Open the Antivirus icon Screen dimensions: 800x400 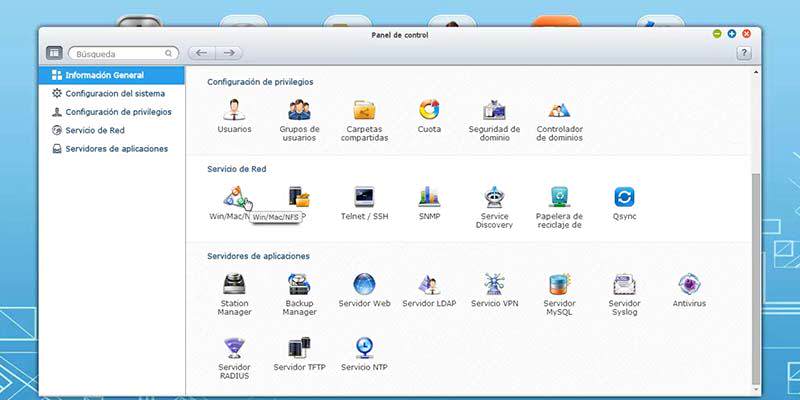point(689,284)
